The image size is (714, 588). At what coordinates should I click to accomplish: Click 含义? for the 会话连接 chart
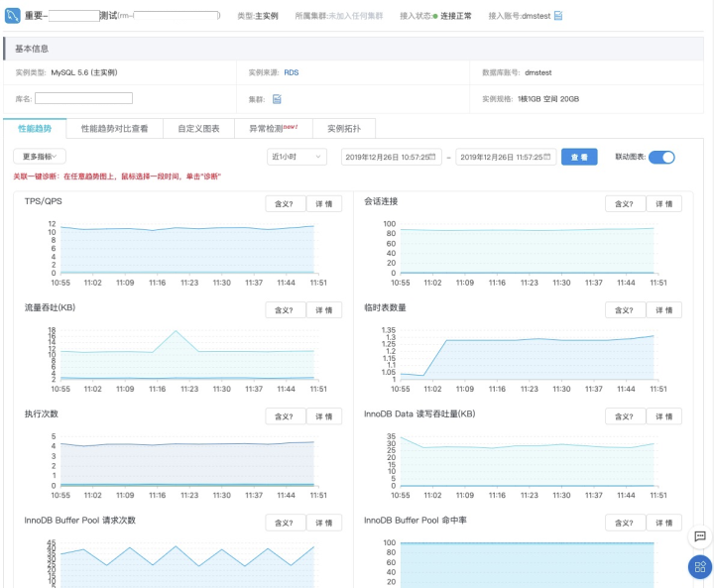pos(625,203)
